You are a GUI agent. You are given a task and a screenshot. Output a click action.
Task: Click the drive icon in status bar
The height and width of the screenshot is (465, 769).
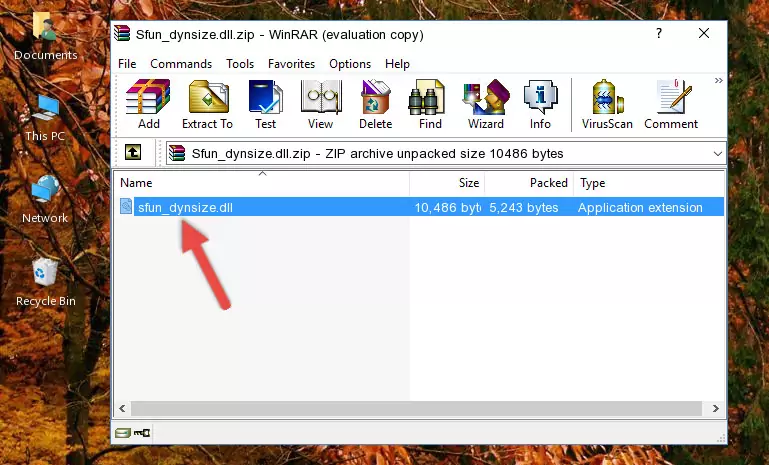[123, 433]
